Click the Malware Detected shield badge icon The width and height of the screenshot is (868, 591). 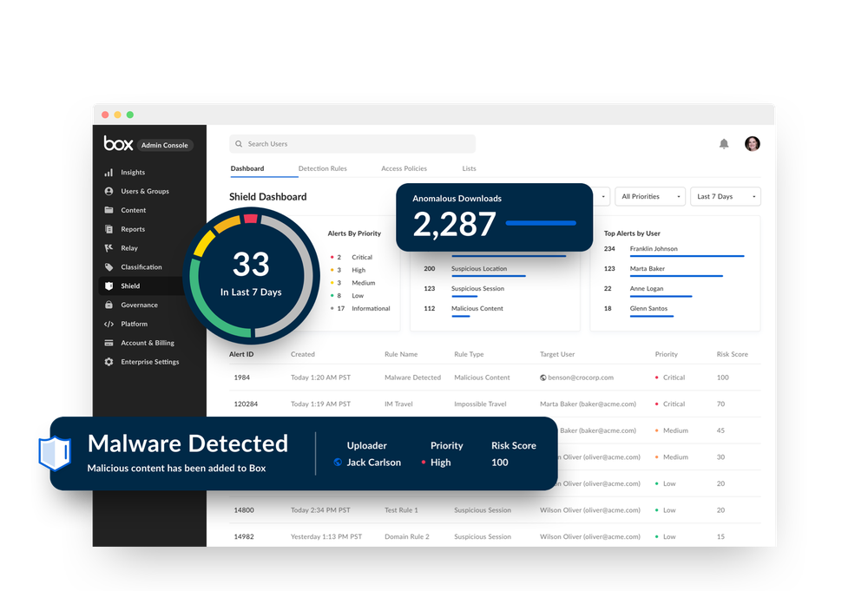(54, 452)
